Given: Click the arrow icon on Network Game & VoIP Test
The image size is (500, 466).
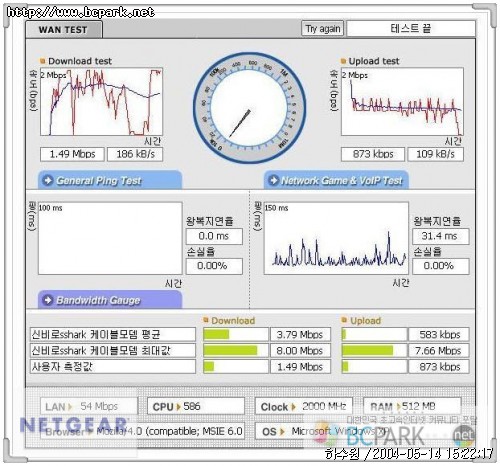Looking at the screenshot, I should (x=274, y=180).
